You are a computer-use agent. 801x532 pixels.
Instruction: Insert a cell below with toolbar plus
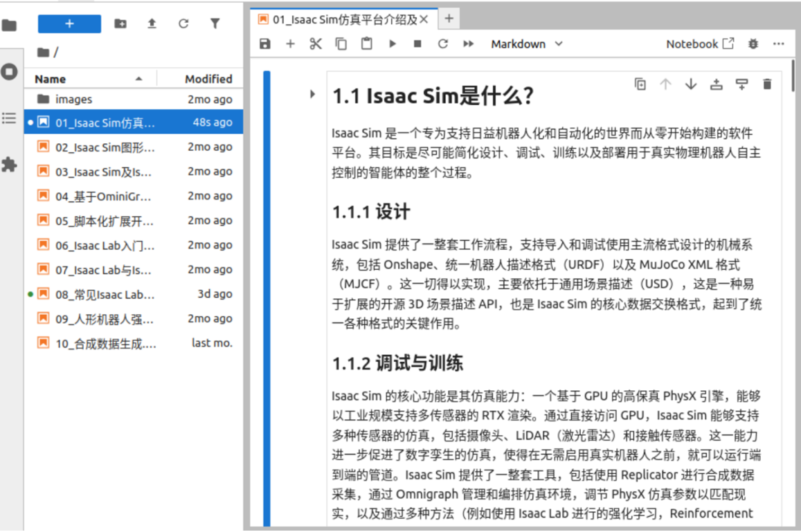(290, 44)
